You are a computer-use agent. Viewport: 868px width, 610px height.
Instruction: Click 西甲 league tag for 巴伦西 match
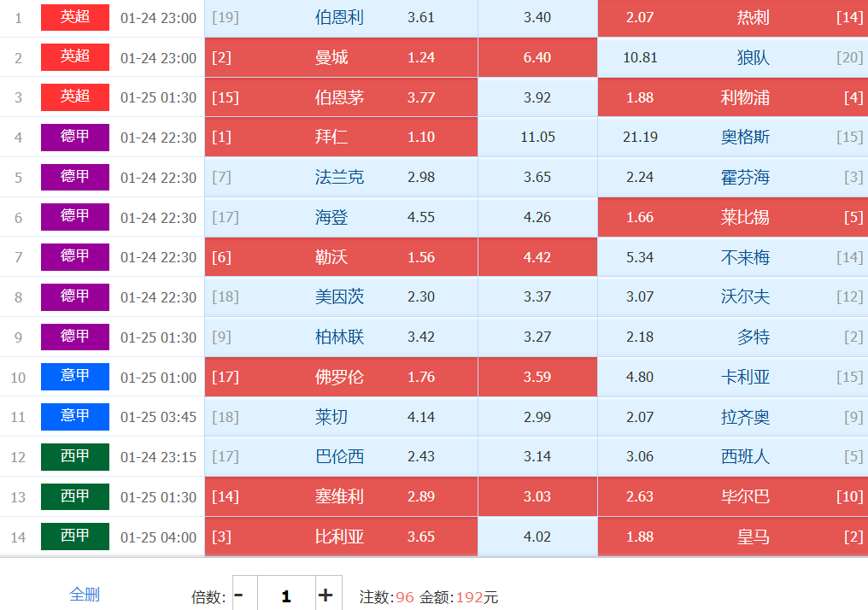click(x=75, y=457)
